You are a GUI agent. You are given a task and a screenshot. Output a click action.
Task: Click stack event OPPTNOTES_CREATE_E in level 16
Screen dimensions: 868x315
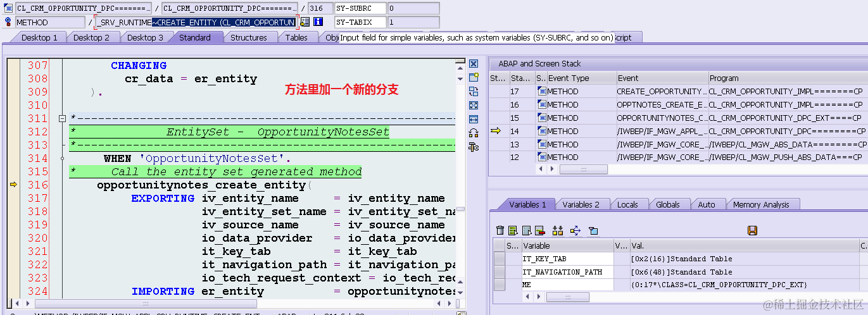(x=662, y=104)
